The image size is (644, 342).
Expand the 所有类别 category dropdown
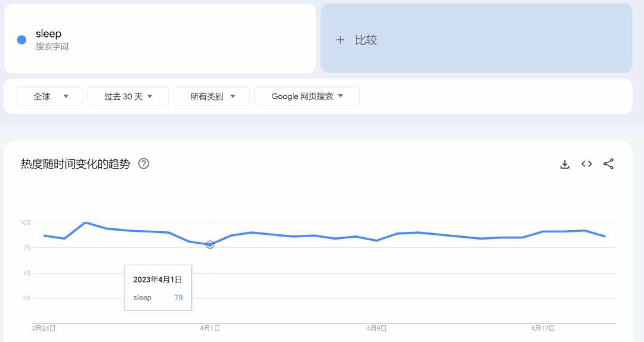click(x=212, y=97)
